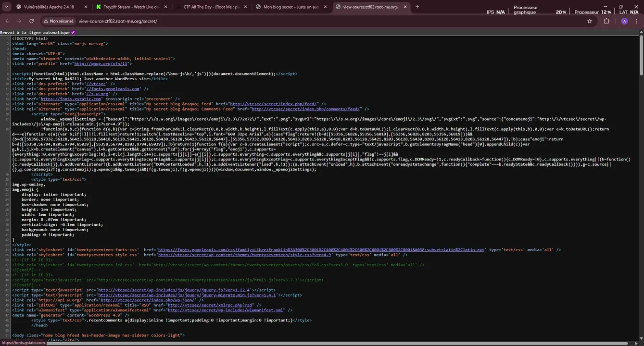This screenshot has width=644, height=346.
Task: Click the html lang="en-US" line
Action: (60, 43)
